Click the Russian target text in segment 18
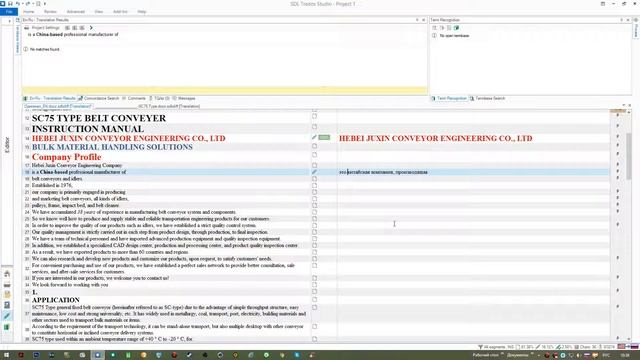 [x=383, y=172]
